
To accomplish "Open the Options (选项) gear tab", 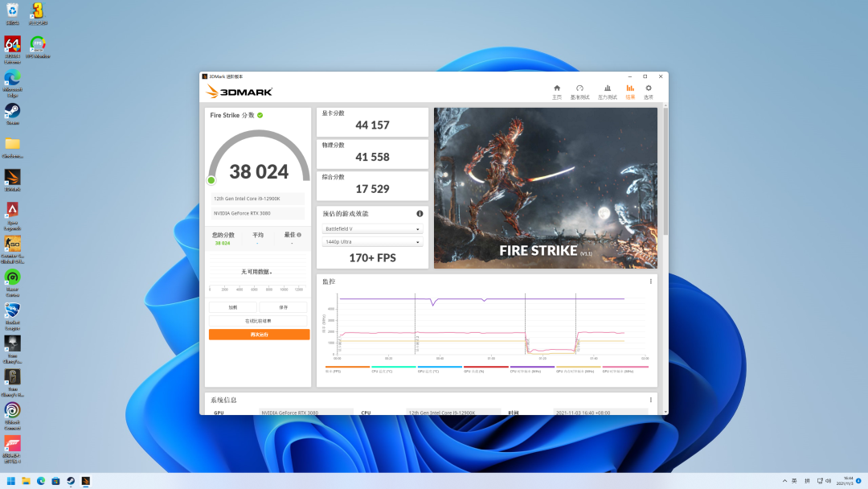I will coord(649,92).
